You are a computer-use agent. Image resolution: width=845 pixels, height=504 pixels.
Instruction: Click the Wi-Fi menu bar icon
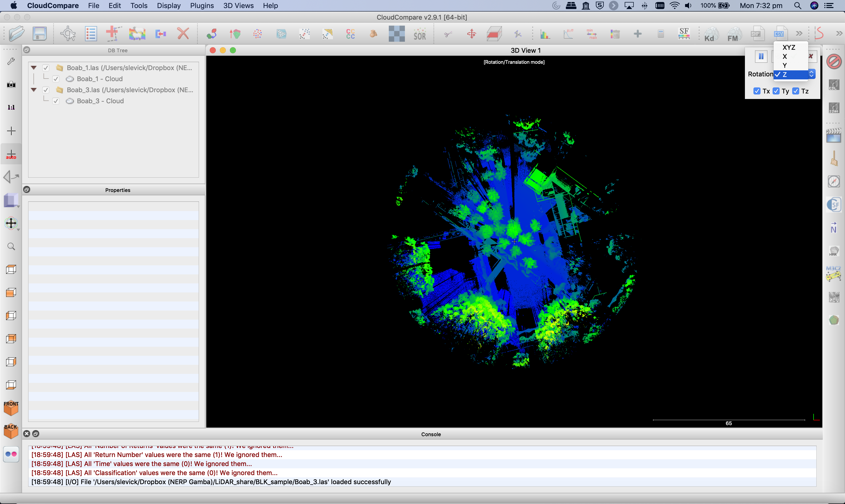[x=674, y=6]
